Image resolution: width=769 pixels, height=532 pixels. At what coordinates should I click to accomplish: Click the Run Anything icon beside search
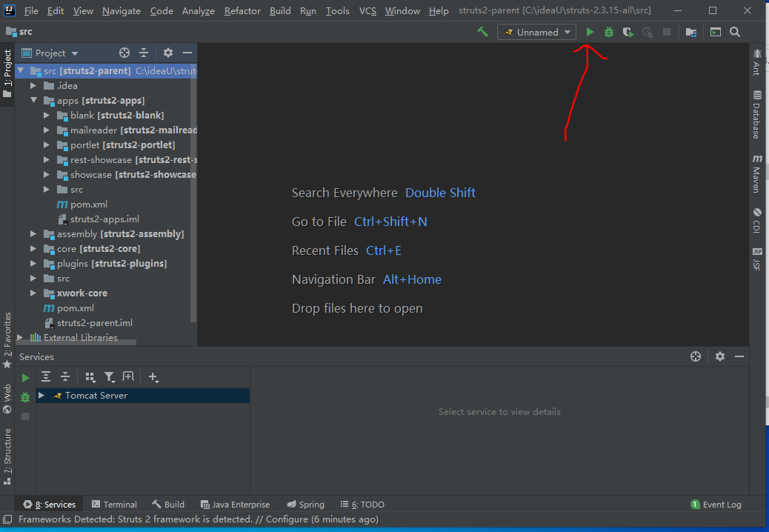pyautogui.click(x=716, y=32)
